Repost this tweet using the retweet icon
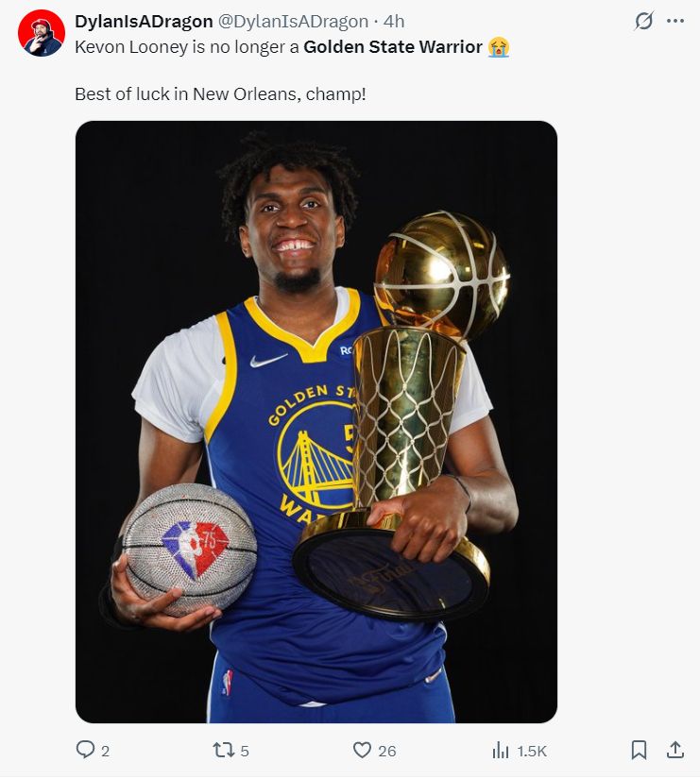Viewport: 700px width, 779px height. (223, 750)
